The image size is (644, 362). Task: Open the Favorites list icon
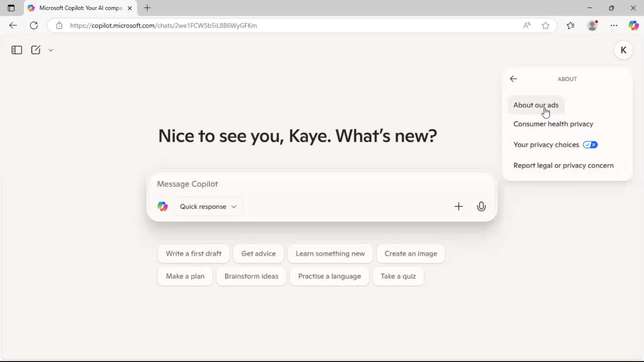pos(571,25)
